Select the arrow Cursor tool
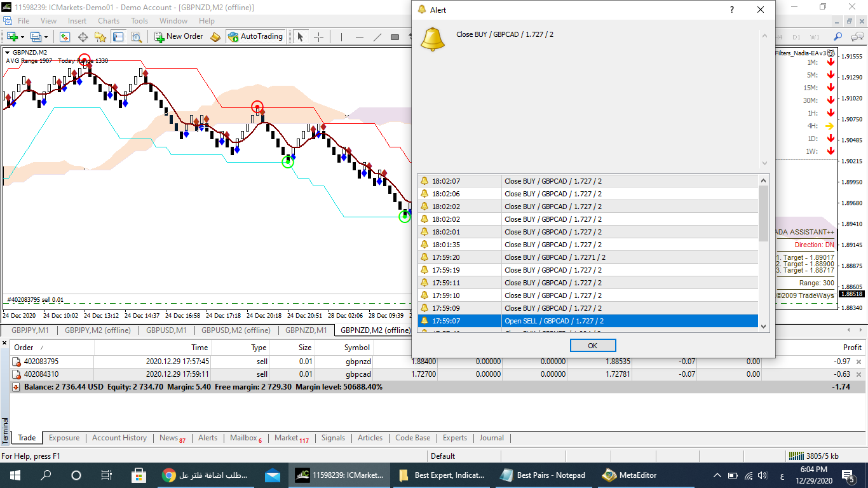 301,37
